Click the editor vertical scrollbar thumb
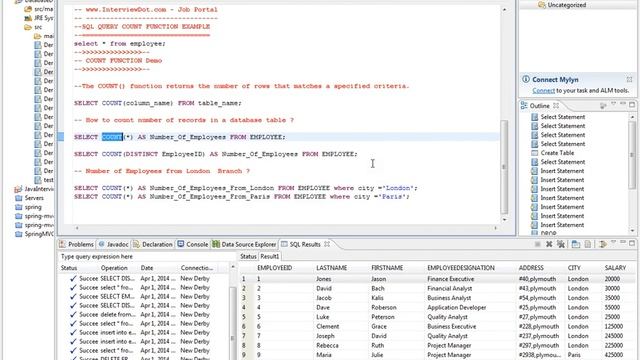This screenshot has width=640, height=360. pyautogui.click(x=504, y=167)
